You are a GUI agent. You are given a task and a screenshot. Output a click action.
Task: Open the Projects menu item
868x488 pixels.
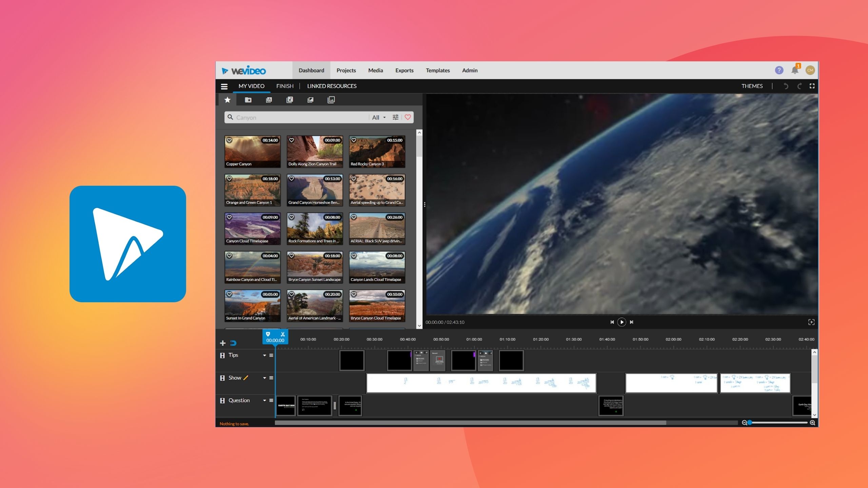coord(346,70)
